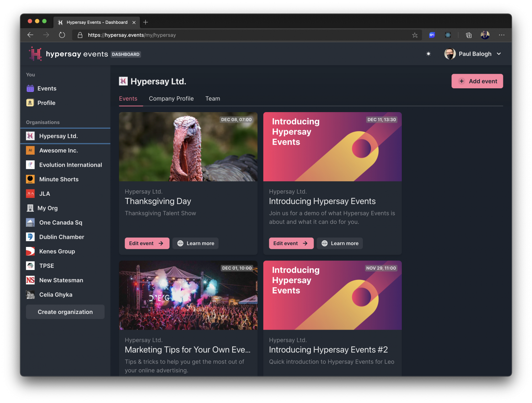532x403 pixels.
Task: Learn more about Introducing Hypersay Events
Action: coord(339,243)
